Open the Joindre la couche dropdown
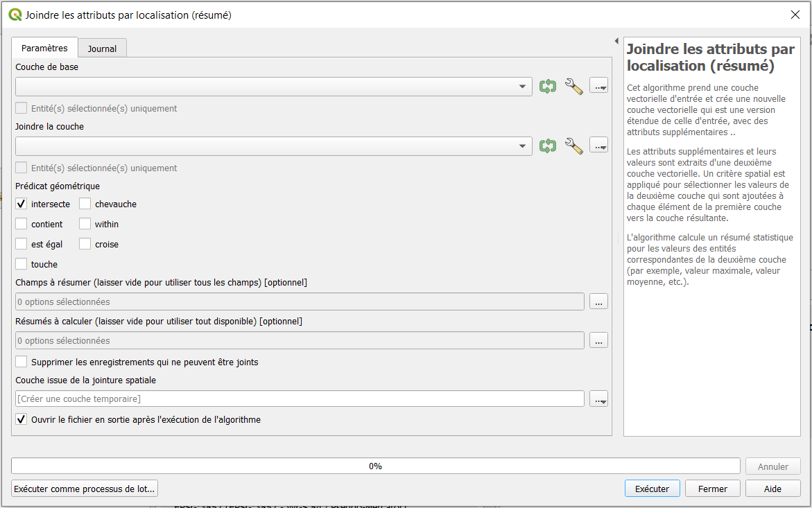812x508 pixels. click(x=273, y=146)
